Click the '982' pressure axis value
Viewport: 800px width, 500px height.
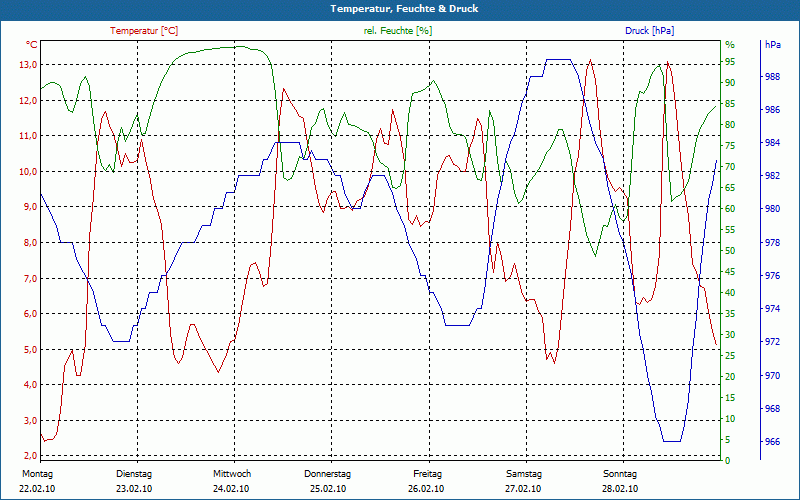point(773,176)
